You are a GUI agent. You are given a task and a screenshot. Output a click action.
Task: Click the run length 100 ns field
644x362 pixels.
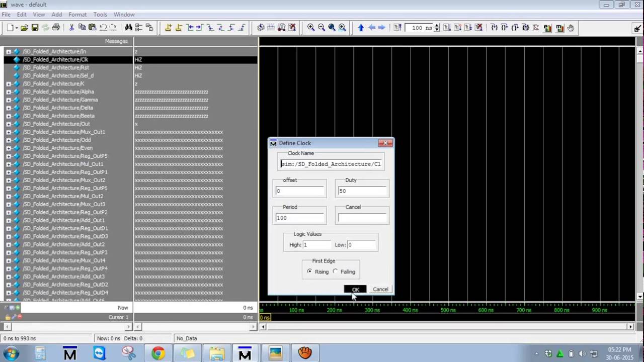click(419, 28)
